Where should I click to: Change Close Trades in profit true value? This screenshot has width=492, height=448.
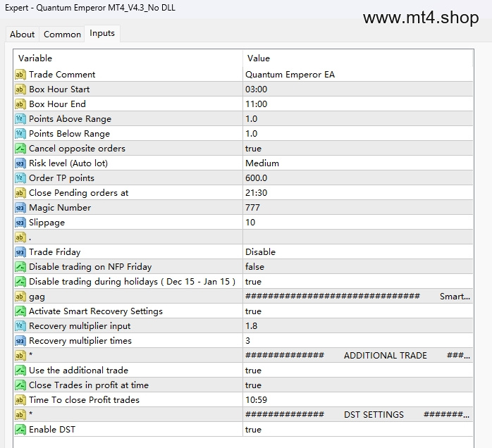357,385
